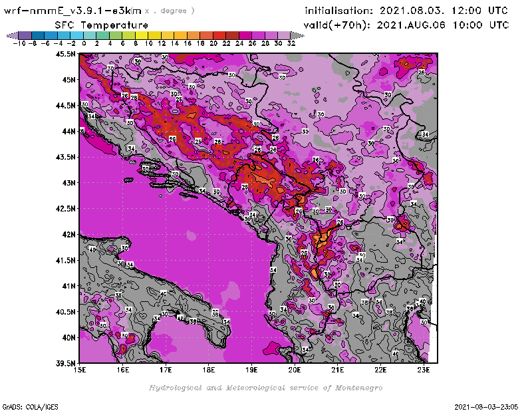Click the timestamp '2021-08-03-23:05'

tap(486, 407)
